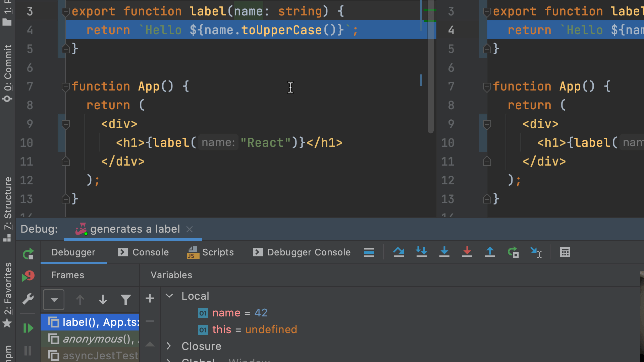This screenshot has width=644, height=362.
Task: Open the Scripts tab
Action: [218, 252]
